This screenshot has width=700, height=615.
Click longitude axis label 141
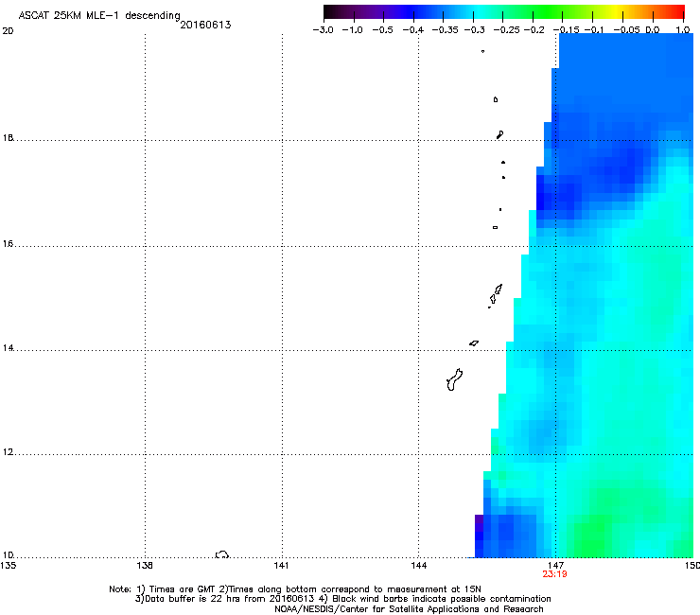click(x=281, y=566)
